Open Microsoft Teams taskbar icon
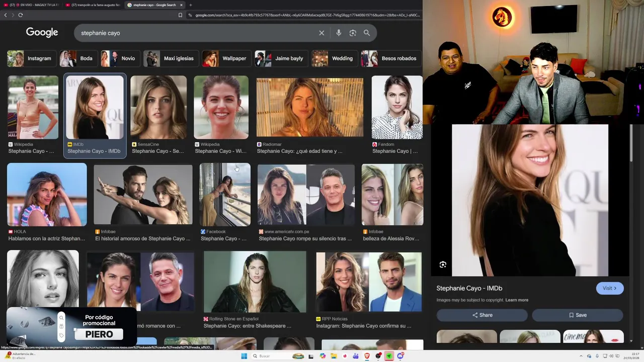This screenshot has height=362, width=644. point(356,356)
